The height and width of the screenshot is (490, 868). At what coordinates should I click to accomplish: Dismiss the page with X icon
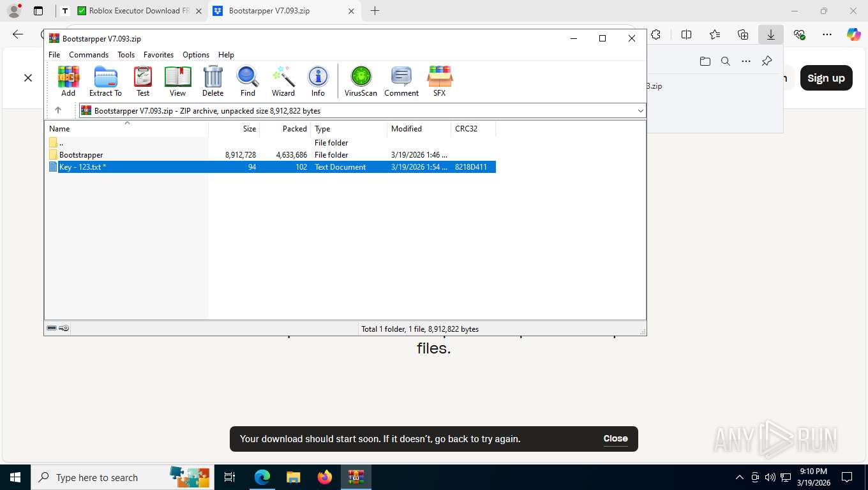[28, 78]
